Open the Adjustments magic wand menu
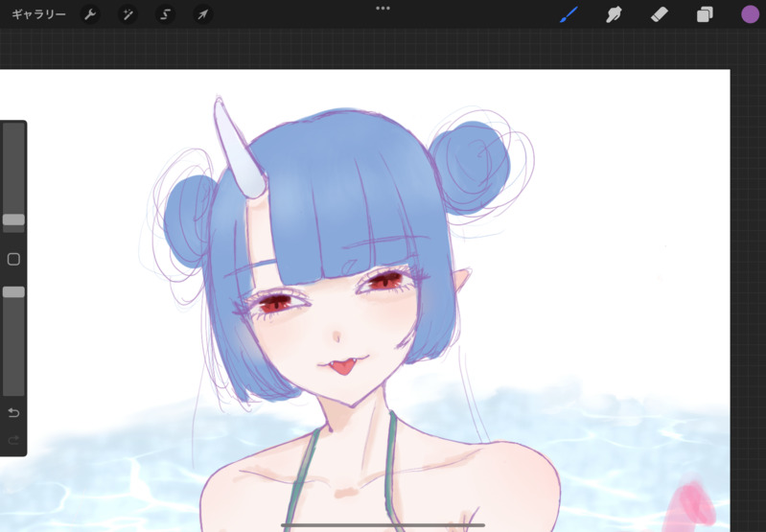Screen dimensions: 766x532 point(128,14)
